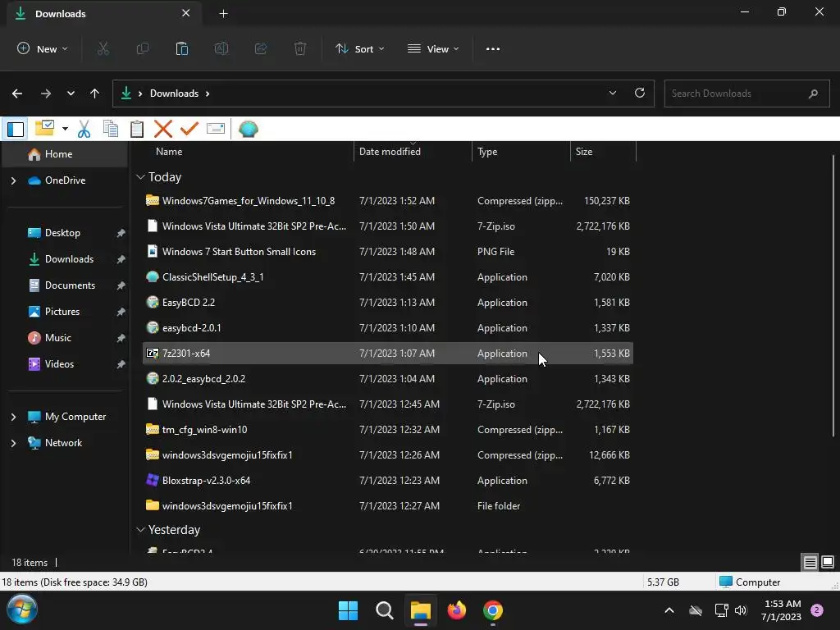Launch Chrome from the taskbar
This screenshot has width=840, height=630.
tap(493, 610)
